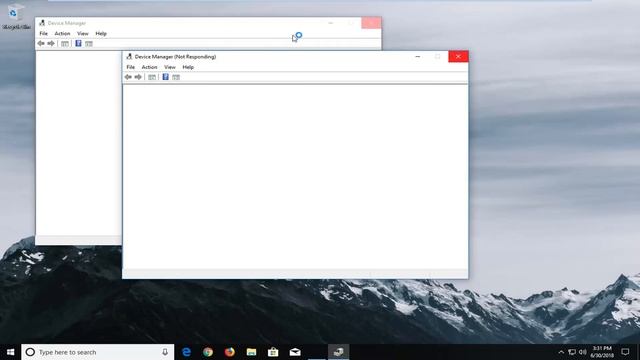640x360 pixels.
Task: Click Back arrow in front Device Manager toolbar
Action: 128,77
